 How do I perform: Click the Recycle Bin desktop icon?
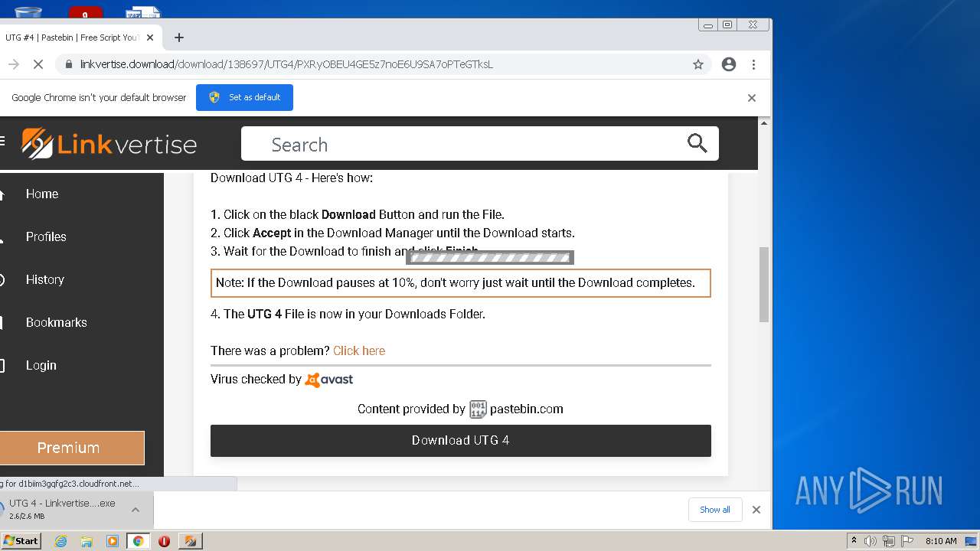pos(28,10)
